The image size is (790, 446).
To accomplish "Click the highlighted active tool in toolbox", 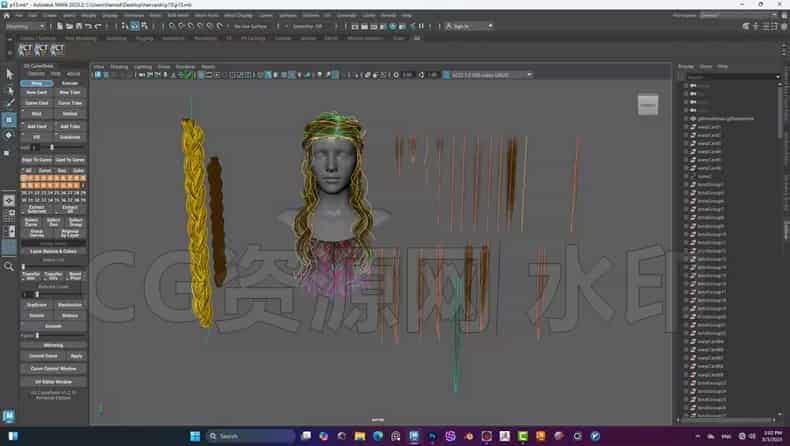I will pyautogui.click(x=9, y=120).
